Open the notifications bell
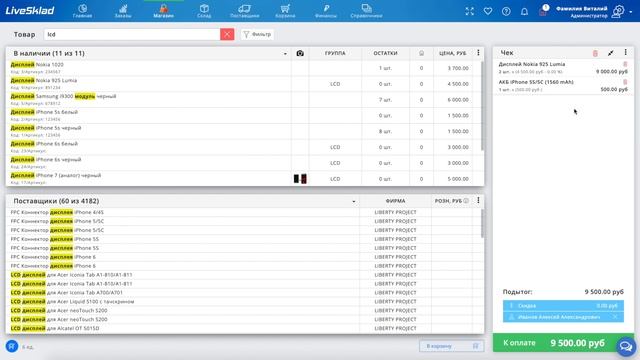The image size is (640, 360). pyautogui.click(x=524, y=11)
